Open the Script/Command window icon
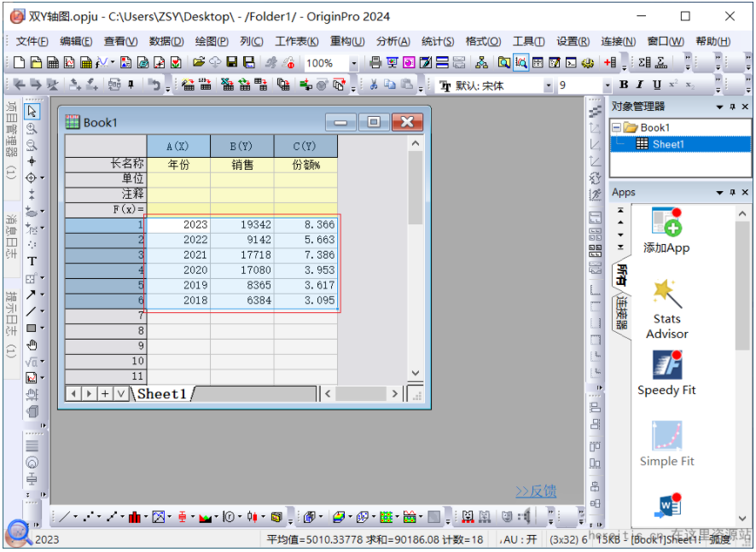Screen dimensions: 756x552 click(571, 62)
